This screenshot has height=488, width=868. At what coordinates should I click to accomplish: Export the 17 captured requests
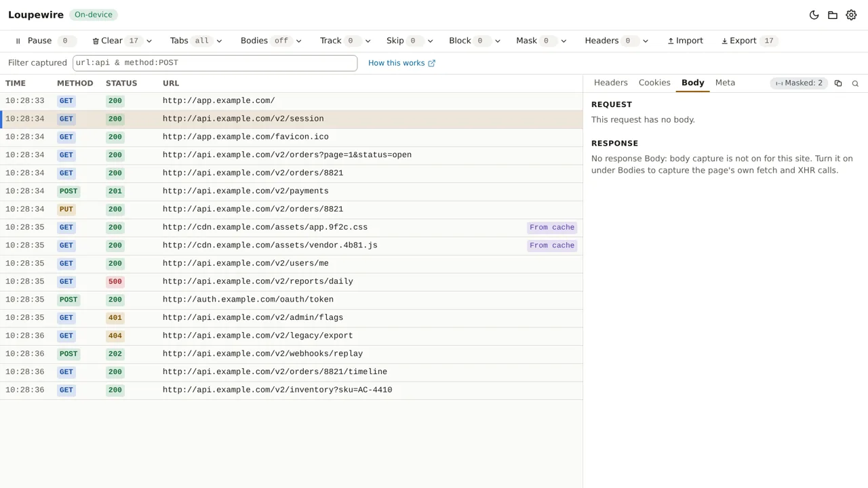tap(748, 41)
